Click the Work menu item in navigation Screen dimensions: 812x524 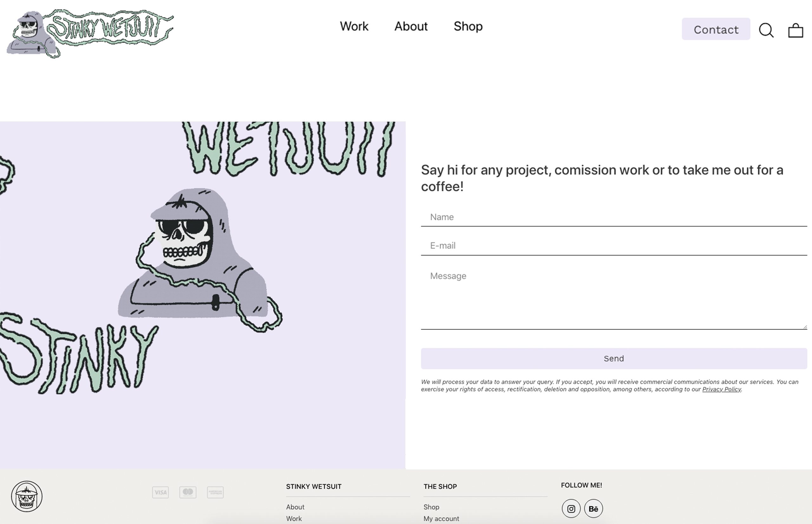354,26
